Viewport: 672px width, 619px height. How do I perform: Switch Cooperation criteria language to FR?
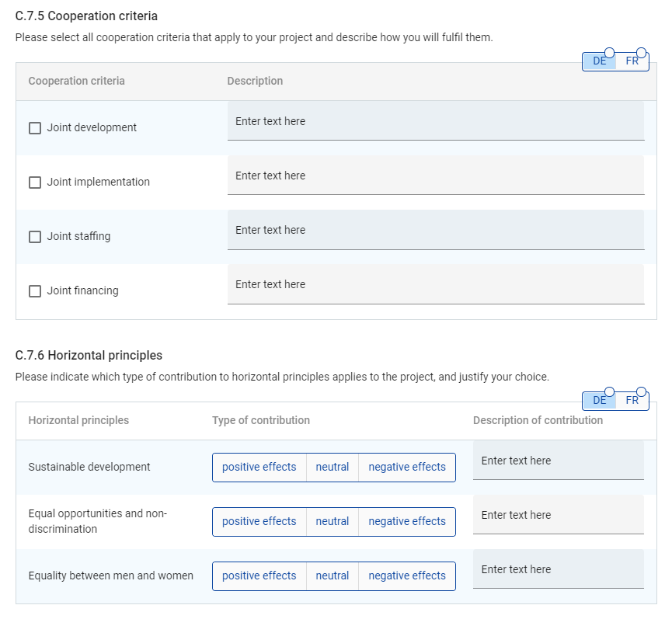632,62
